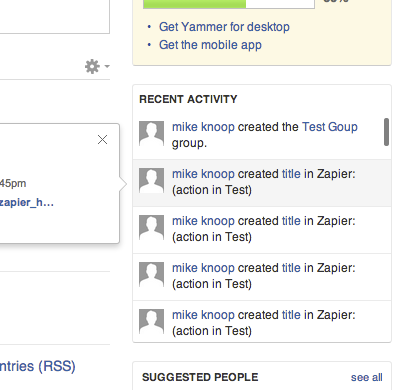Click avatar in the last activity entry

[151, 322]
